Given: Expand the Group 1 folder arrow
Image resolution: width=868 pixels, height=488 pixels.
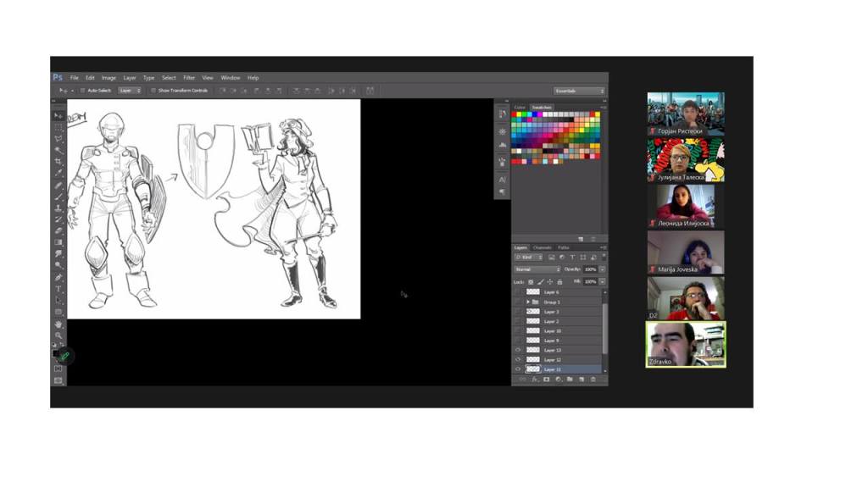Looking at the screenshot, I should click(528, 302).
